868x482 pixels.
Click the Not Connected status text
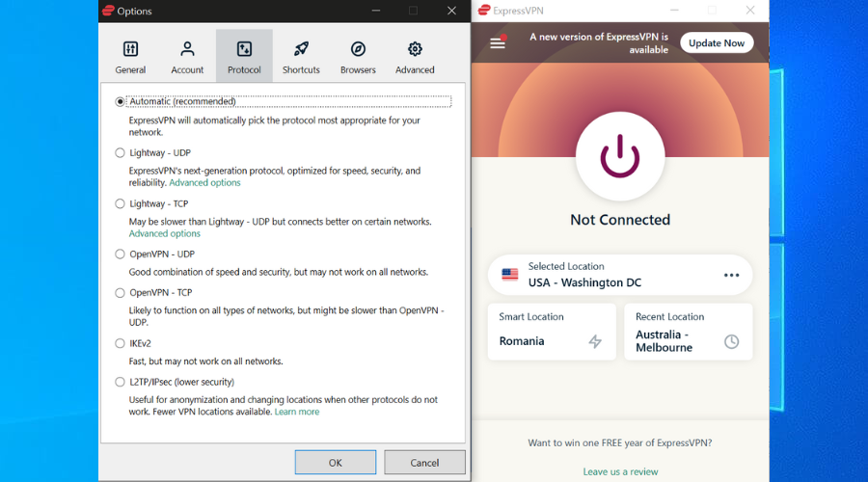click(x=620, y=220)
